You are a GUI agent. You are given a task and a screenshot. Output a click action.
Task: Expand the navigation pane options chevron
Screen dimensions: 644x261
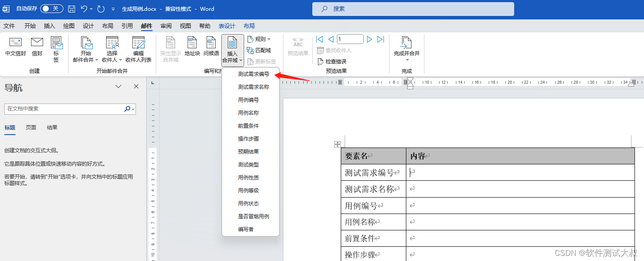[x=119, y=87]
